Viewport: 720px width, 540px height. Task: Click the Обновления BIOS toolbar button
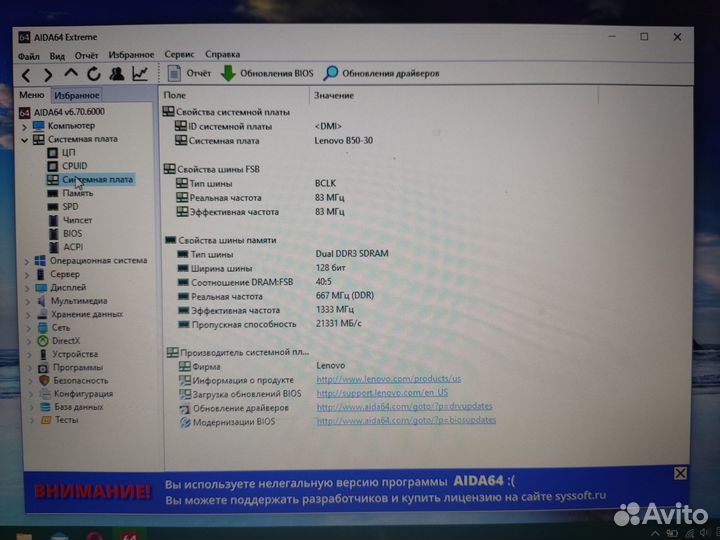tap(267, 73)
